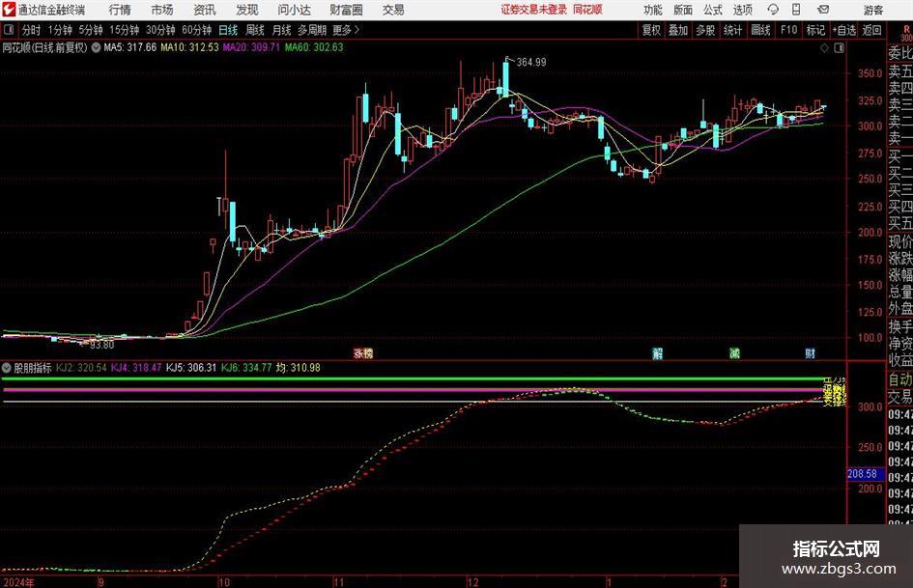The image size is (913, 588).
Task: Switch to 周线 weekly period
Action: (x=254, y=30)
